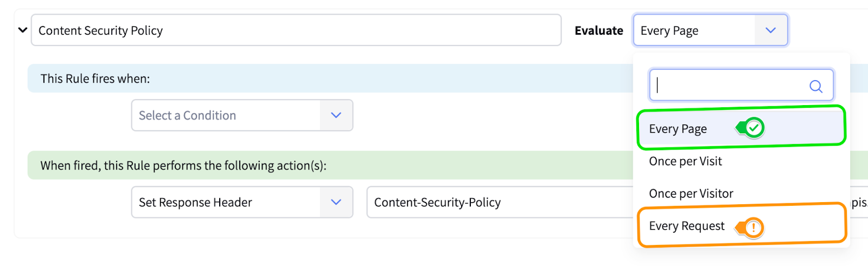The image size is (868, 266).
Task: Click the When fired actions section header
Action: coord(183,165)
